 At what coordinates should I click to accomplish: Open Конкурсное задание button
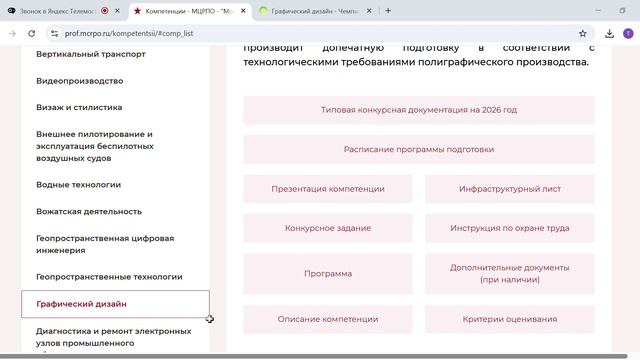(x=328, y=228)
